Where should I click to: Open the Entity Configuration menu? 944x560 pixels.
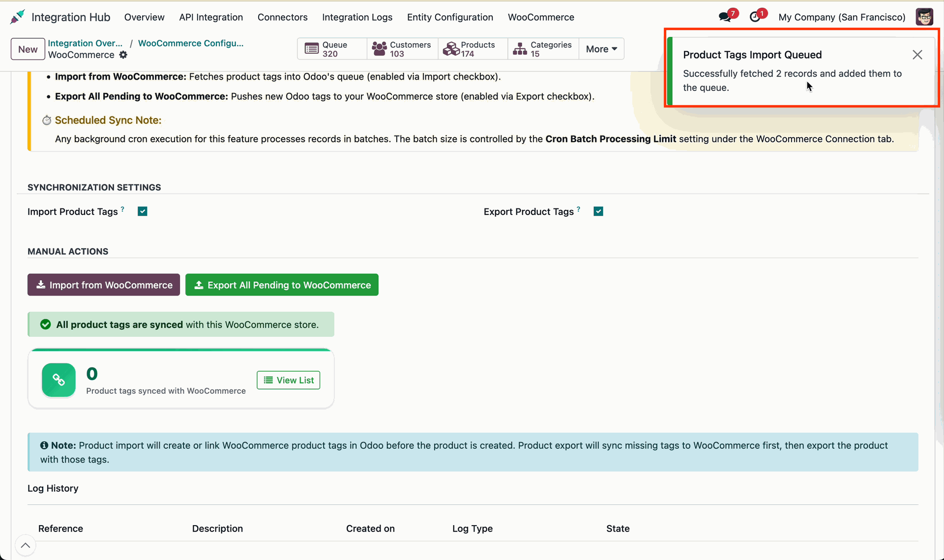[450, 17]
